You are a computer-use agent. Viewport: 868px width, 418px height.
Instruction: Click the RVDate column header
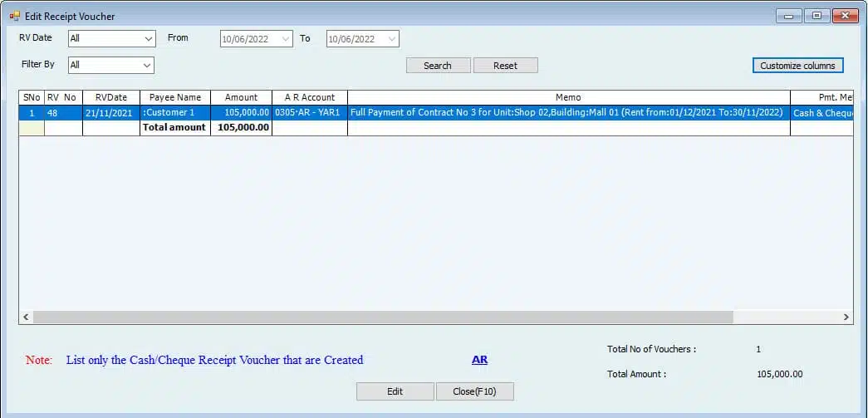111,97
